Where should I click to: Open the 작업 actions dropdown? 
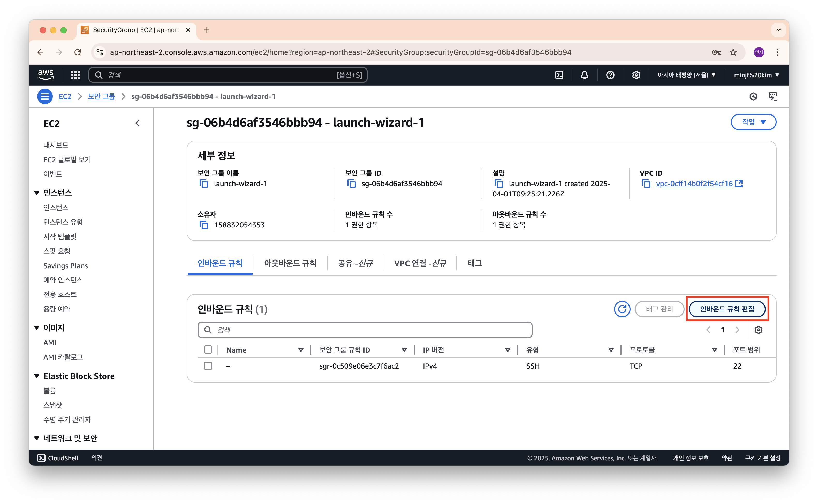pos(753,122)
